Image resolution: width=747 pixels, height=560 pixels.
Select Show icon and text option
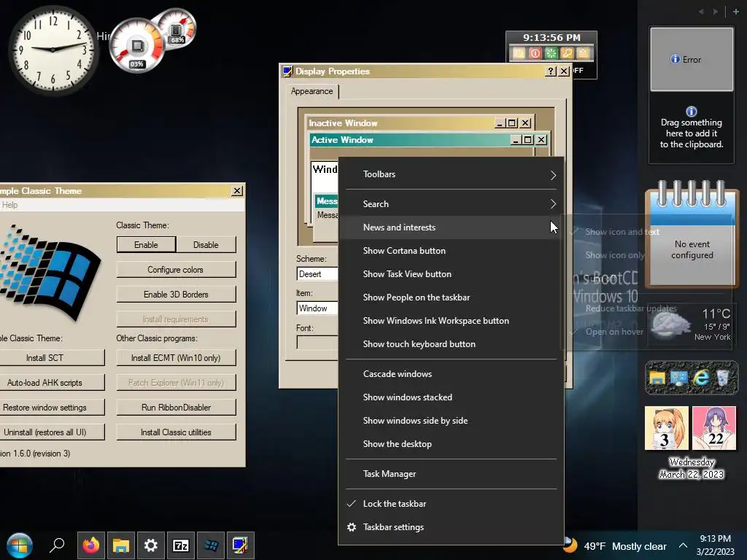pos(622,232)
